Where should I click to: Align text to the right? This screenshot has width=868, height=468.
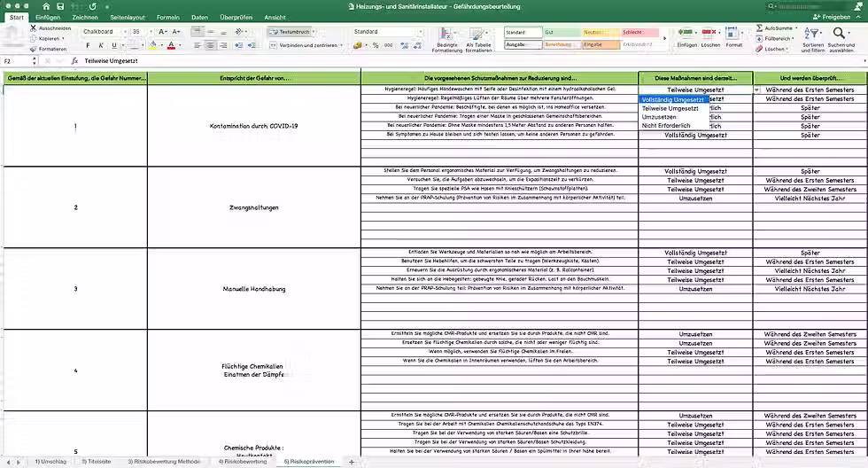coord(223,45)
